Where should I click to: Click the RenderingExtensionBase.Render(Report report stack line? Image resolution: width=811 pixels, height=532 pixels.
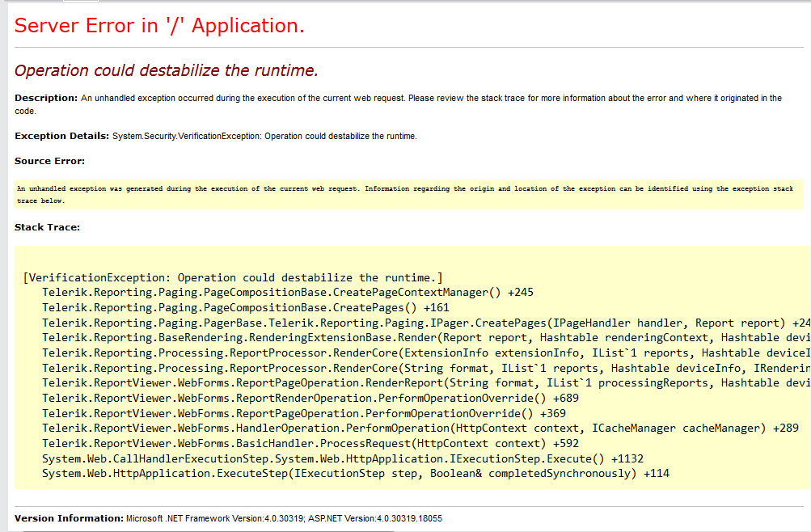pyautogui.click(x=426, y=338)
